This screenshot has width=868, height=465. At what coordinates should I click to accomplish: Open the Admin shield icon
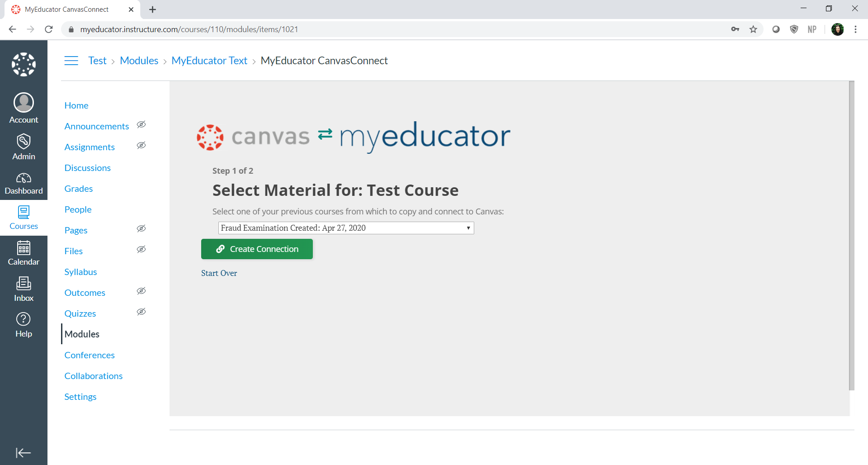(24, 147)
